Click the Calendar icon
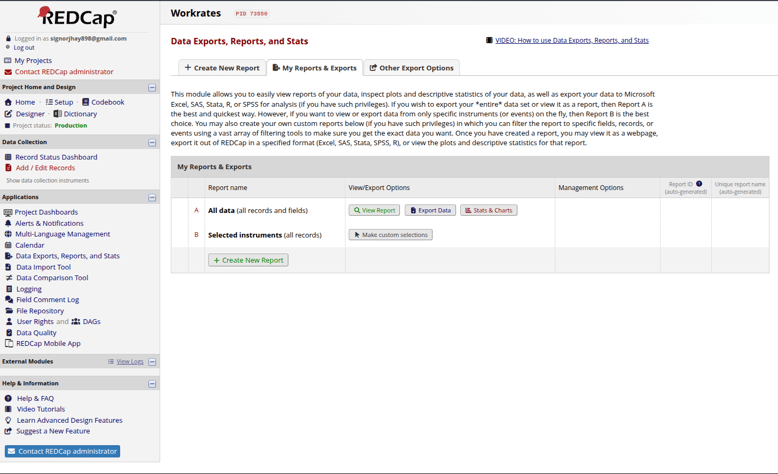This screenshot has height=474, width=778. pyautogui.click(x=8, y=245)
